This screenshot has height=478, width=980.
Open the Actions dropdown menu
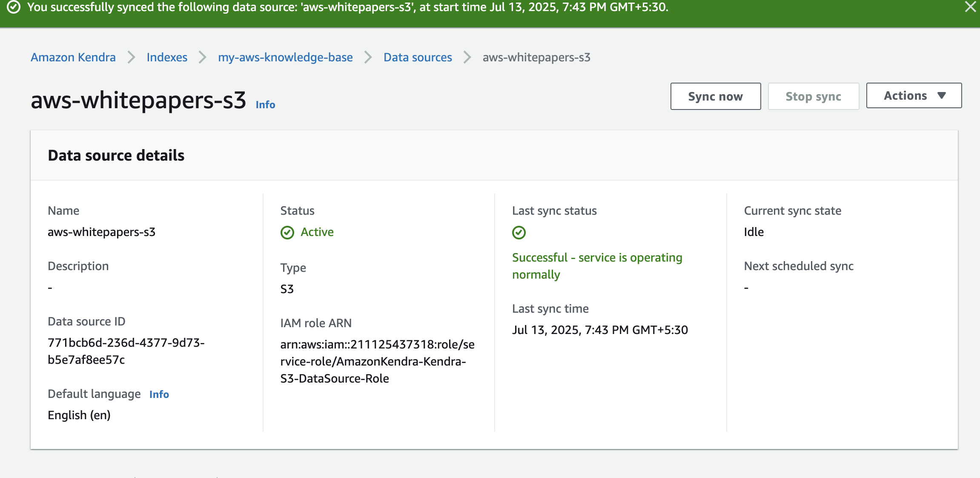pos(914,96)
